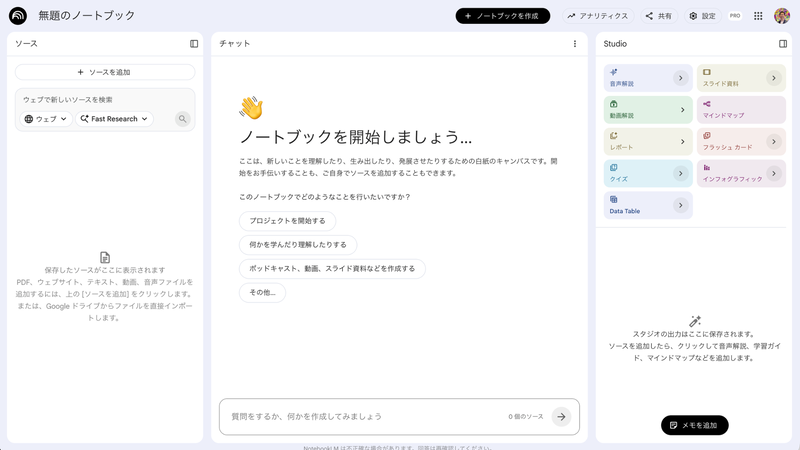Focus the ウェブで新しいソースを検索 field
Viewport: 800px width, 450px height.
pos(105,99)
